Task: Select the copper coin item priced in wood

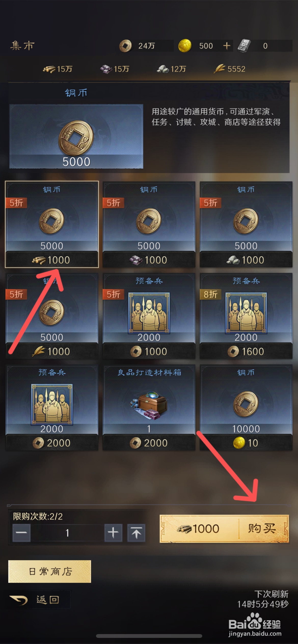Action: coord(52,224)
